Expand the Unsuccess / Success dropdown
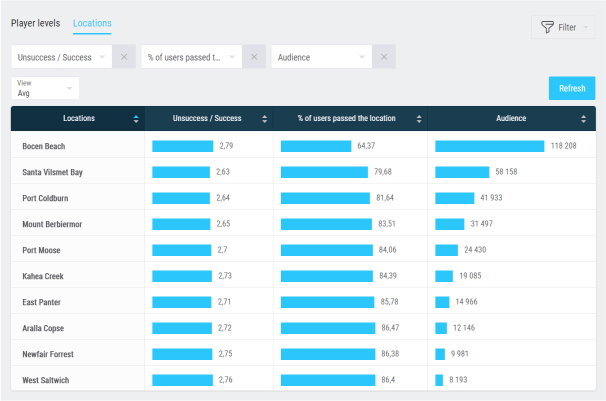The width and height of the screenshot is (606, 401). pyautogui.click(x=62, y=58)
